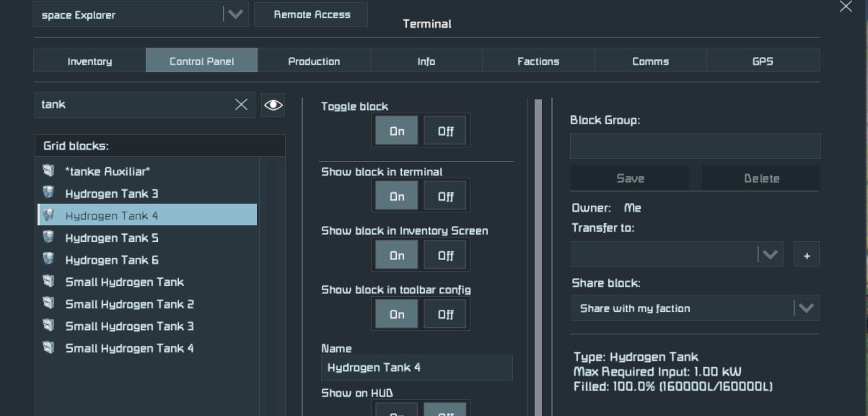Click the Hydrogen Tank 6 block icon
This screenshot has width=868, height=416.
click(48, 259)
